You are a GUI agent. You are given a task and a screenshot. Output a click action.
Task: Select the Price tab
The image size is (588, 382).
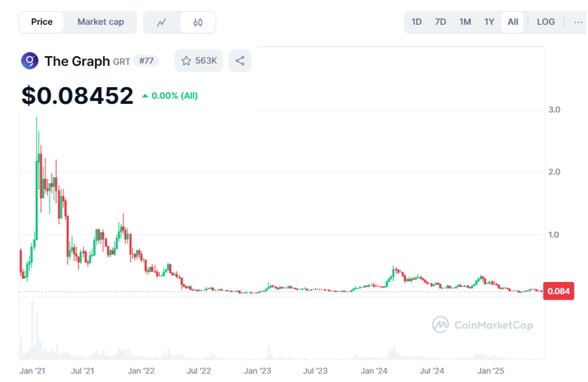(42, 22)
